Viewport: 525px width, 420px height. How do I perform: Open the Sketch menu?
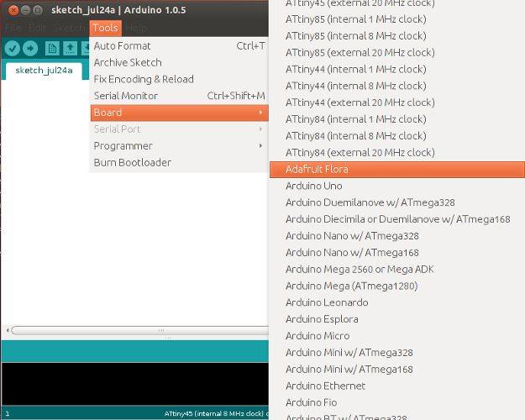69,28
